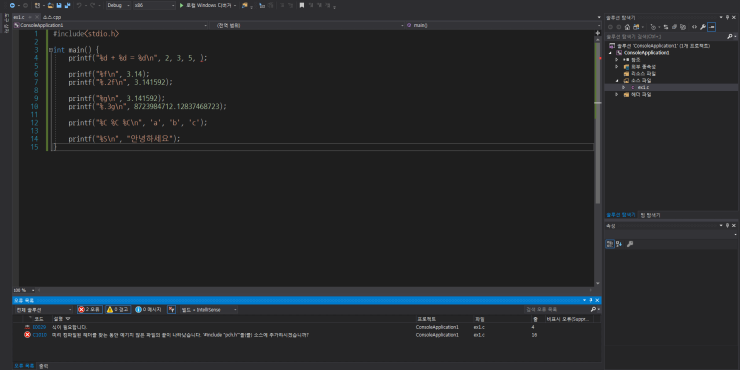Collapse the 소스 파일 folder
The height and width of the screenshot is (370, 740).
coord(616,81)
